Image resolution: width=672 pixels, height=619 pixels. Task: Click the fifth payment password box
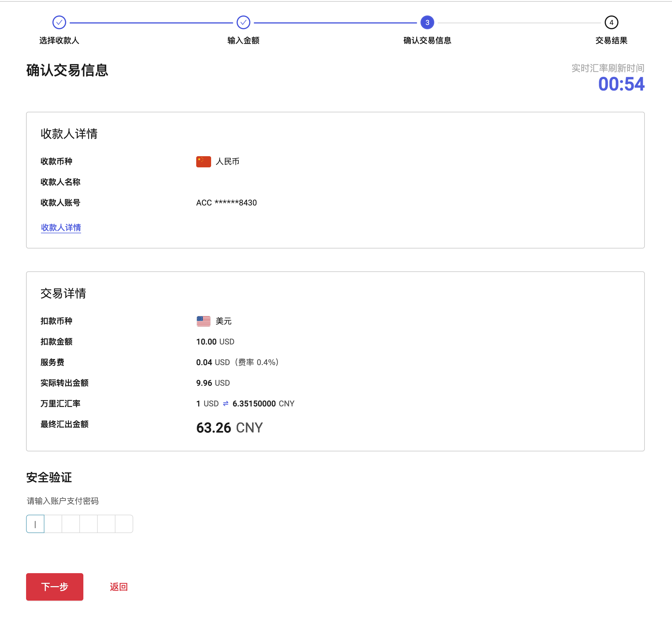coord(106,524)
